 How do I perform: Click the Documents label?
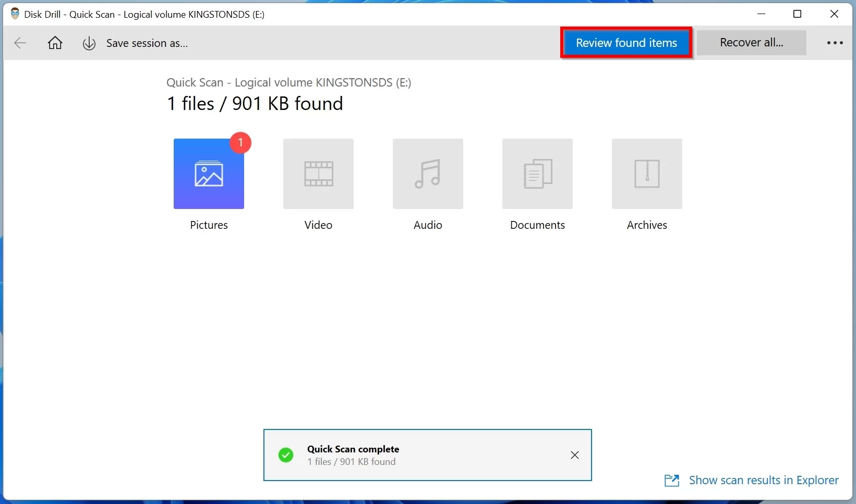click(x=537, y=225)
